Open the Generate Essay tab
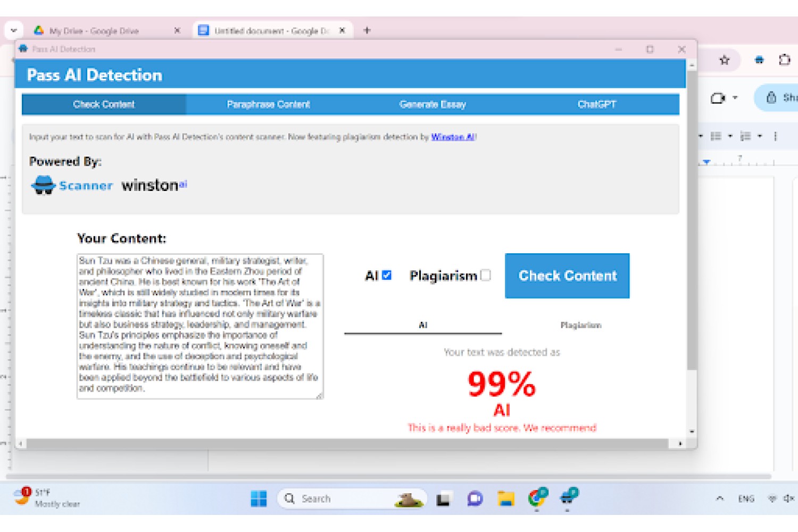This screenshot has width=798, height=532. [x=433, y=104]
